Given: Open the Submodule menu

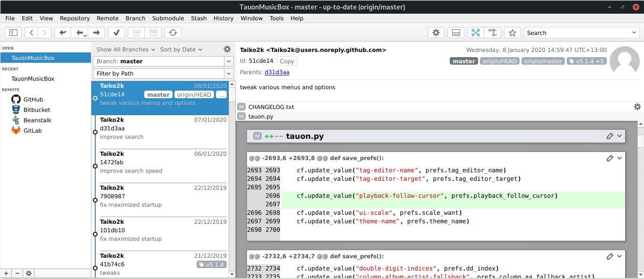Looking at the screenshot, I should click(x=168, y=18).
